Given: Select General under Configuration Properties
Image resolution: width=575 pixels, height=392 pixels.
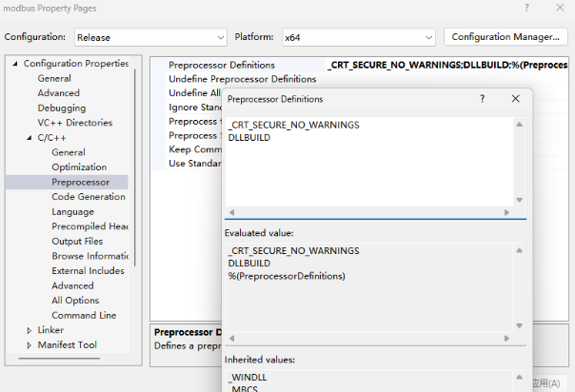Looking at the screenshot, I should (x=54, y=78).
